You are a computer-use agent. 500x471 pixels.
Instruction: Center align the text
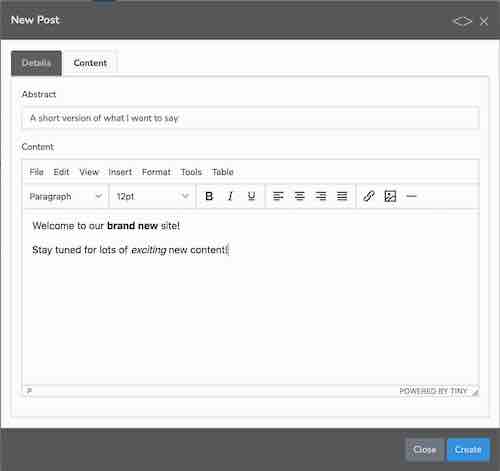point(299,196)
